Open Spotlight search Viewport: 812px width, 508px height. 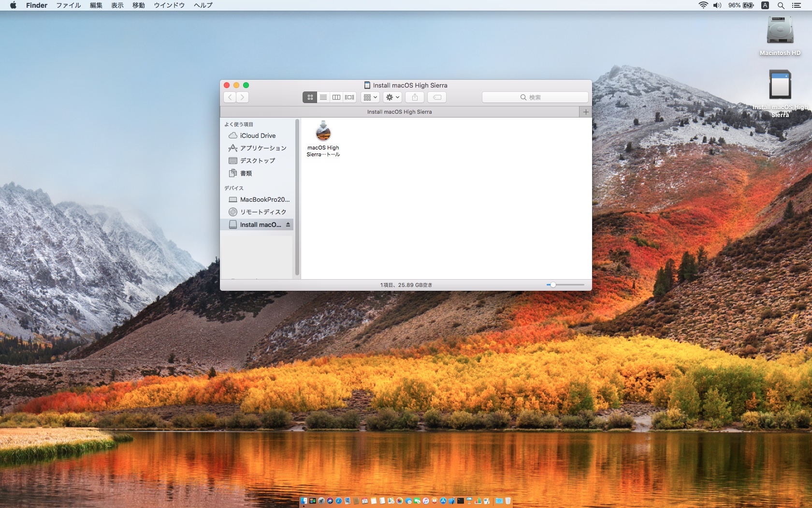pos(781,5)
